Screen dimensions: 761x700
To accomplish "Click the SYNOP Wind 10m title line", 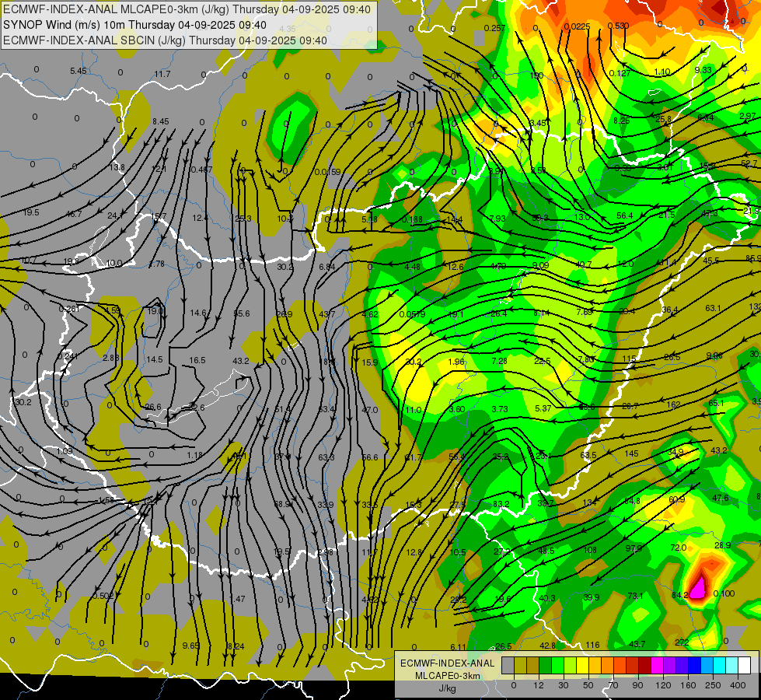I will pyautogui.click(x=134, y=25).
